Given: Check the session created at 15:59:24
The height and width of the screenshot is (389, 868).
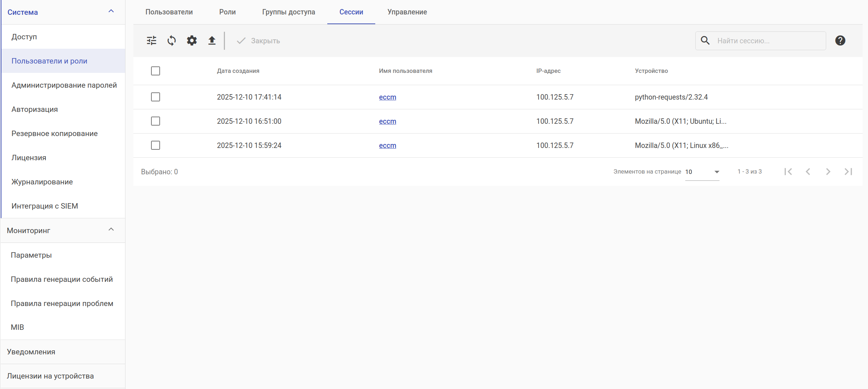Looking at the screenshot, I should [155, 145].
